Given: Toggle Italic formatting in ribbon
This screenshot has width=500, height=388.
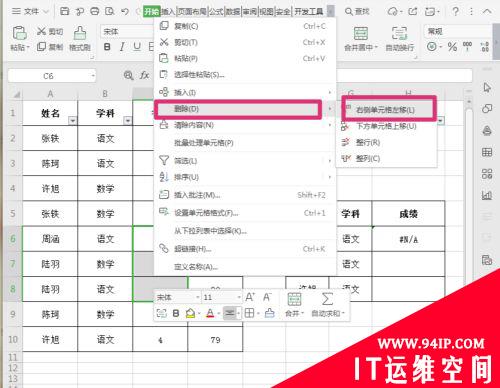Looking at the screenshot, I should [122, 47].
